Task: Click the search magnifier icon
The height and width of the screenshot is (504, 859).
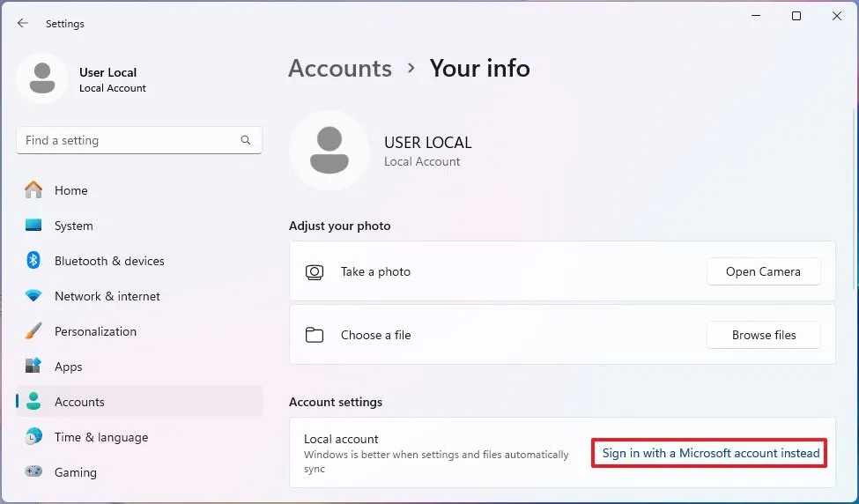Action: pyautogui.click(x=246, y=140)
